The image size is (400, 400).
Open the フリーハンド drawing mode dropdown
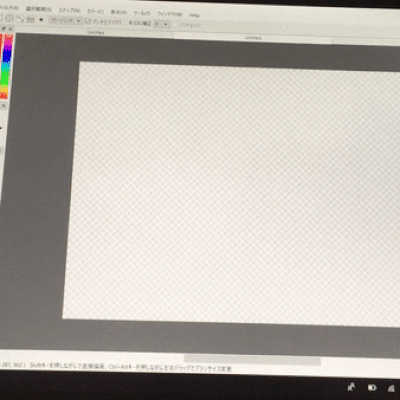[x=66, y=21]
